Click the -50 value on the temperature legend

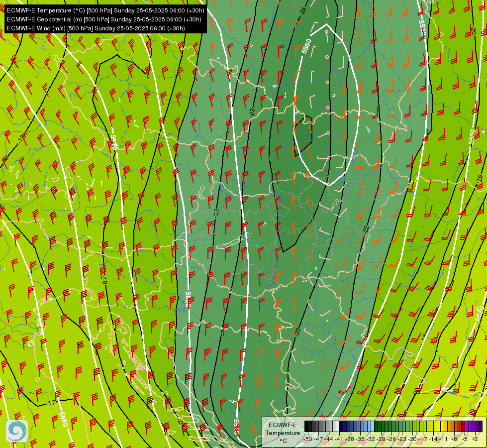coord(308,440)
